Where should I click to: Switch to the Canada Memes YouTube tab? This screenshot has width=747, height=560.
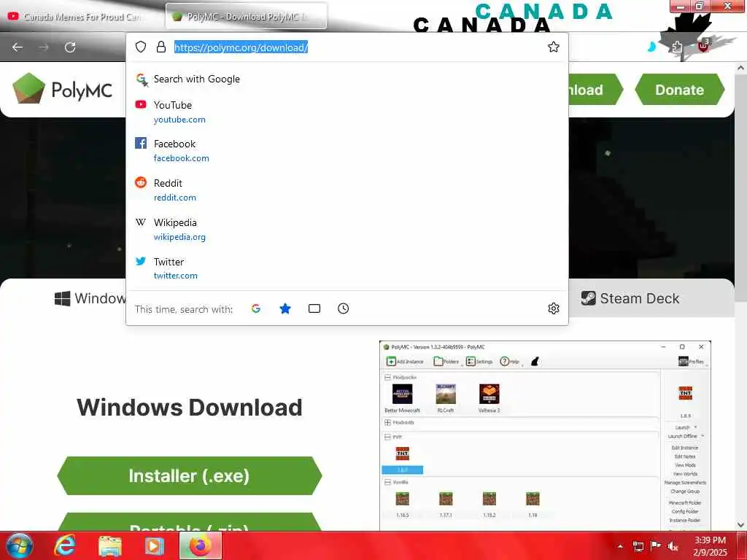[x=81, y=17]
